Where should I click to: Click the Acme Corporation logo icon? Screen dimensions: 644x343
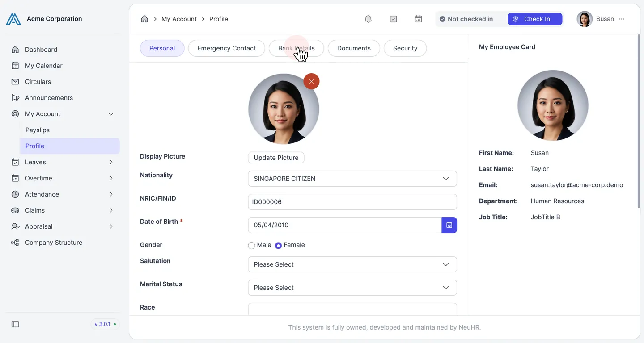pos(13,19)
